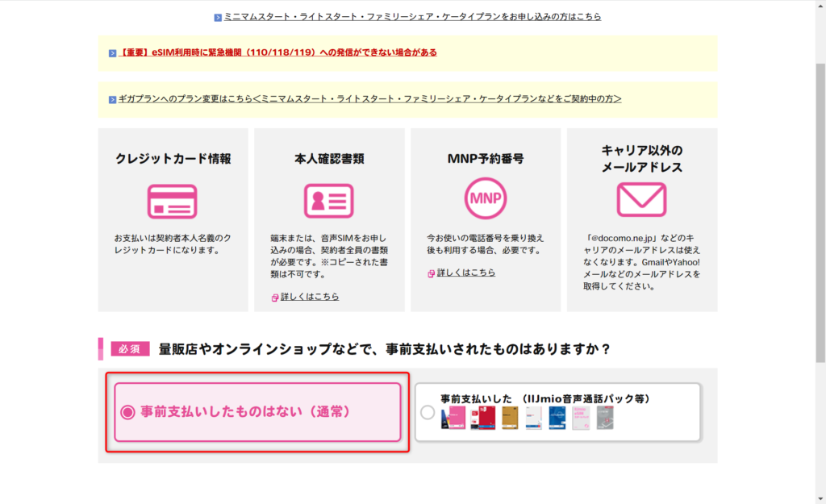Click the arrow icon before ギガプラン change link
The width and height of the screenshot is (826, 504).
click(112, 99)
